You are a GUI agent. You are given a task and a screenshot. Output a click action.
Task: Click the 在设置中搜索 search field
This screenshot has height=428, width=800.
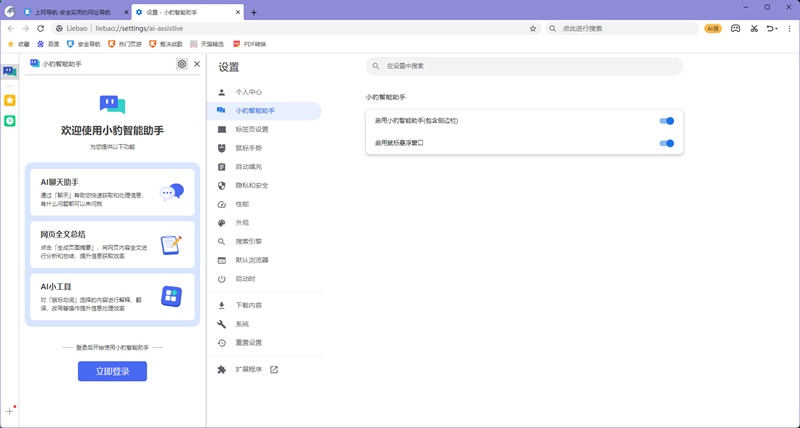(x=525, y=66)
